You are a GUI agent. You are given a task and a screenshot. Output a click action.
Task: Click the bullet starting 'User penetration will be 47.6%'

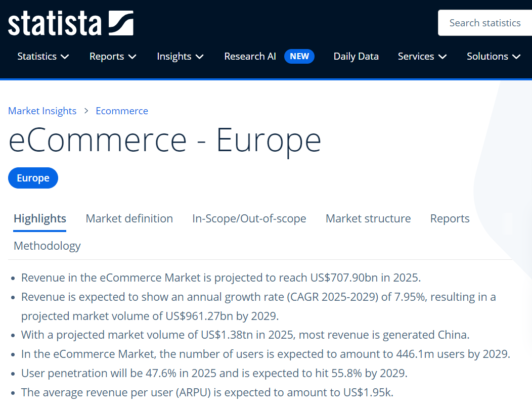click(214, 374)
